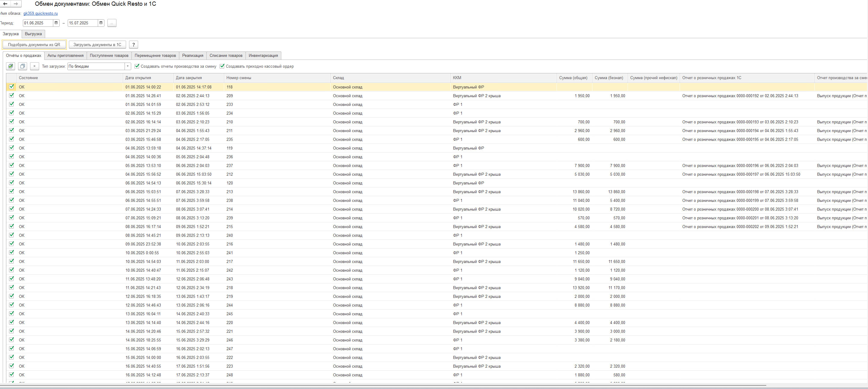
Task: Open calendar for end date 15.07.2025
Action: 101,23
